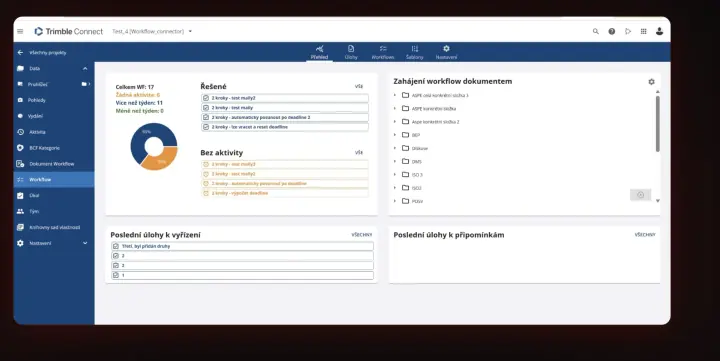
Task: Open Aktivita in the sidebar
Action: [37, 132]
